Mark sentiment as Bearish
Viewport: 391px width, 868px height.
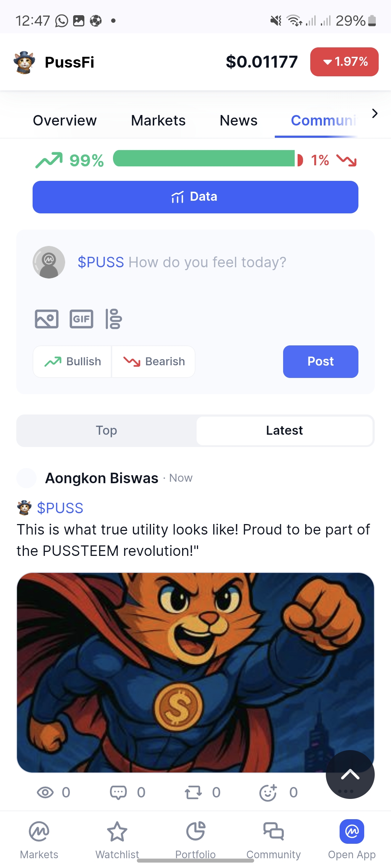tap(154, 362)
